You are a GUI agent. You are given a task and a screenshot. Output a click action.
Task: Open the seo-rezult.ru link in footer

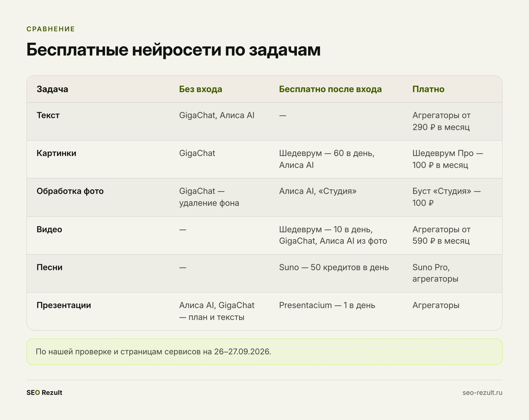coord(482,392)
